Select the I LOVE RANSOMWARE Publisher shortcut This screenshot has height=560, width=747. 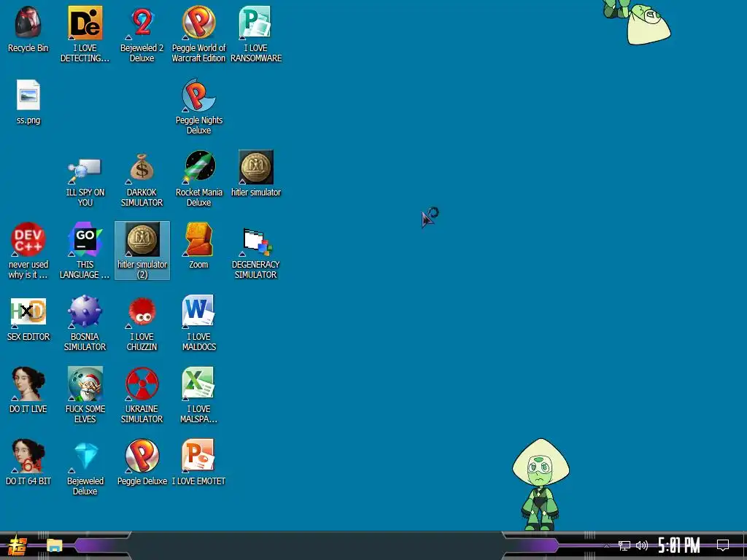[x=256, y=34]
